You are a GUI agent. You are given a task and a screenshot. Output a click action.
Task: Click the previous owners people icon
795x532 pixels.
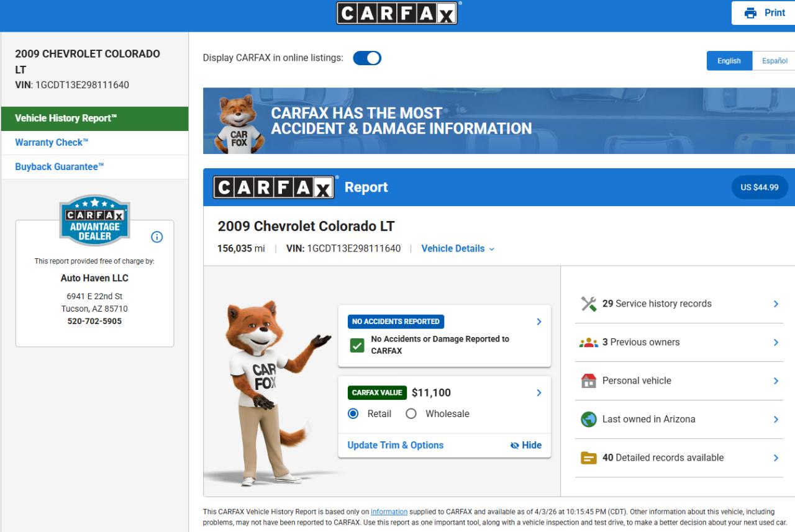click(x=588, y=342)
